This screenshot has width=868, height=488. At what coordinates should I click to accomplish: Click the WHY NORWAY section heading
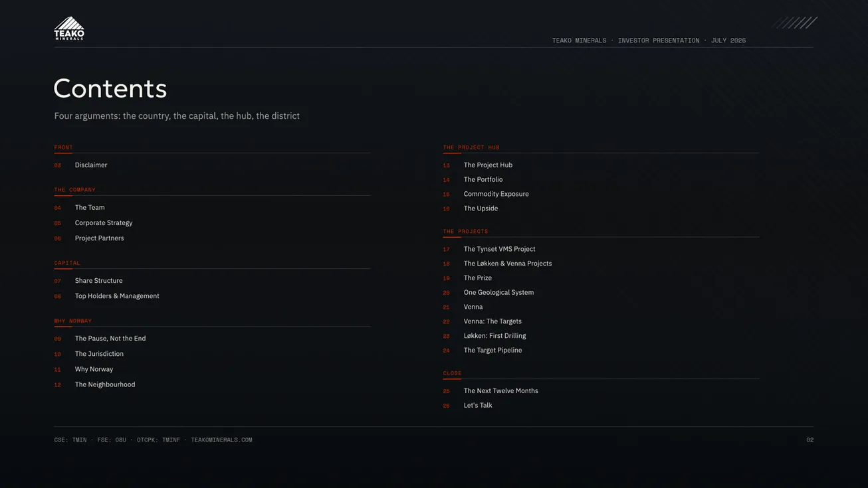pyautogui.click(x=73, y=321)
